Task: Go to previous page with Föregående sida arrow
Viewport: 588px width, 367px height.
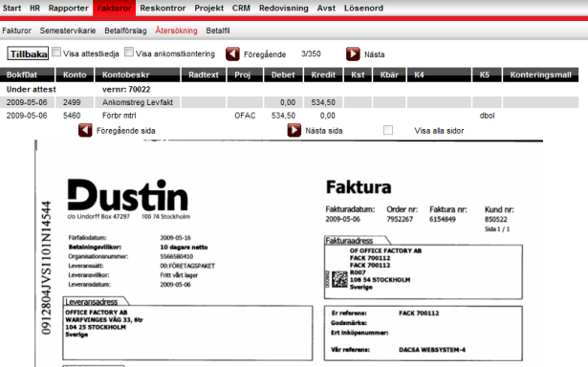Action: pyautogui.click(x=85, y=130)
